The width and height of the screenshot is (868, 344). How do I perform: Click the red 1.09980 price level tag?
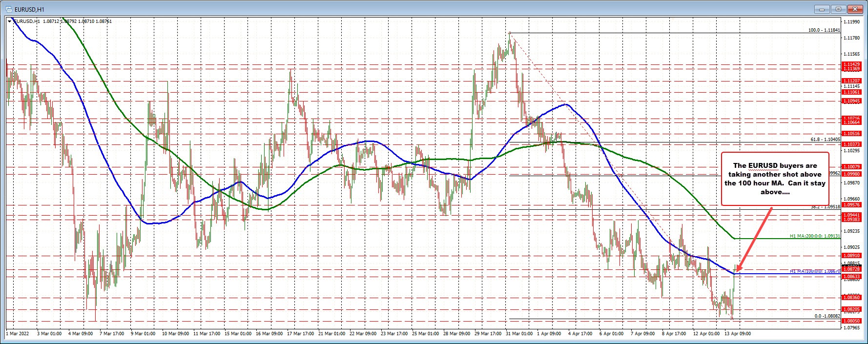pyautogui.click(x=852, y=174)
